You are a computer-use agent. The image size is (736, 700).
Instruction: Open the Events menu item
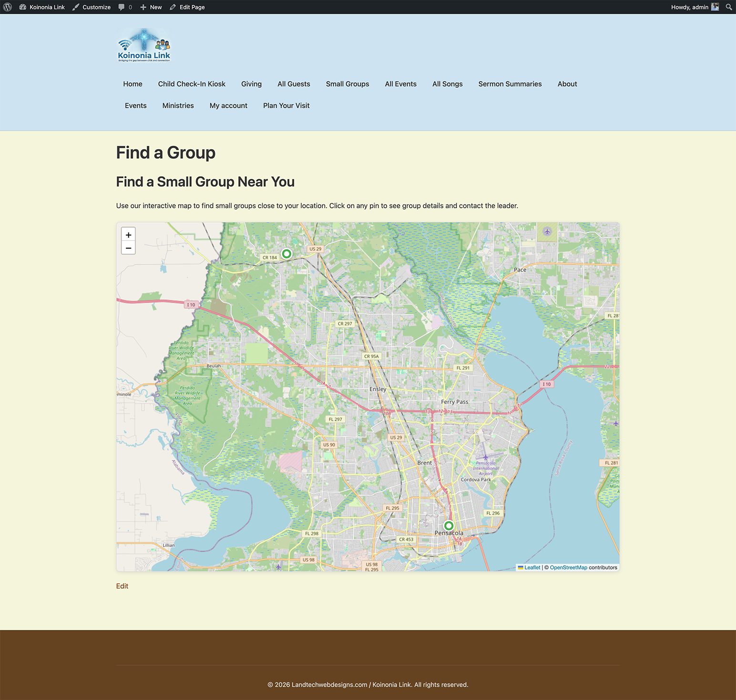136,105
